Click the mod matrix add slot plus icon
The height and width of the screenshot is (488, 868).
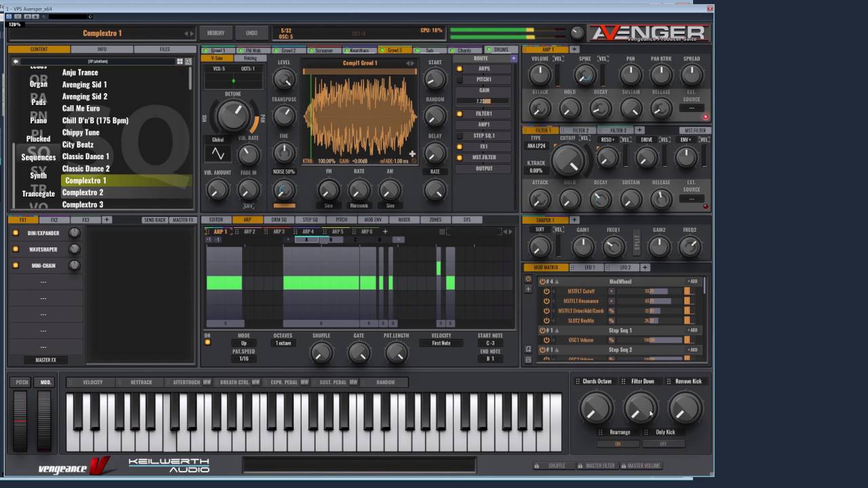click(528, 289)
